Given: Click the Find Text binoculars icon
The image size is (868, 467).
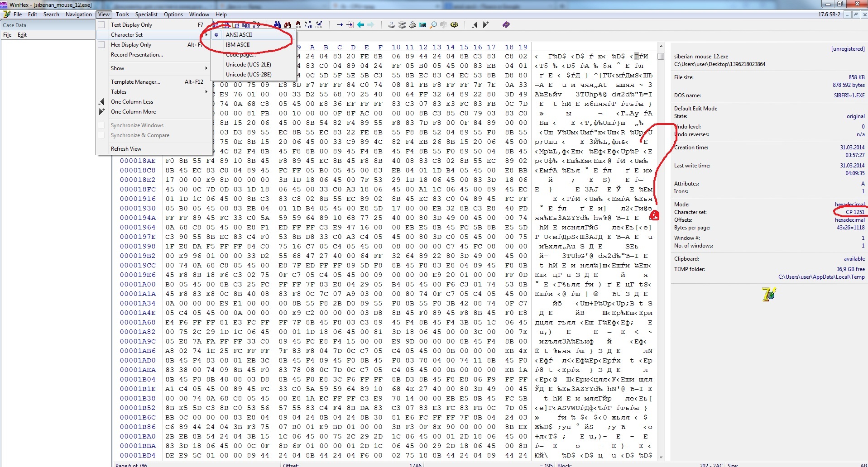Looking at the screenshot, I should (x=277, y=25).
